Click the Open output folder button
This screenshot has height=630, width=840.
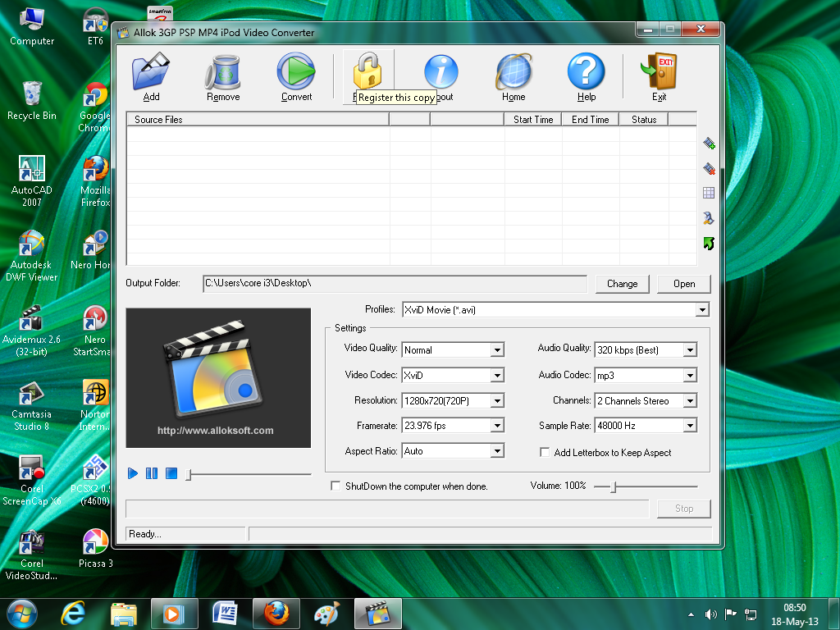coord(684,284)
